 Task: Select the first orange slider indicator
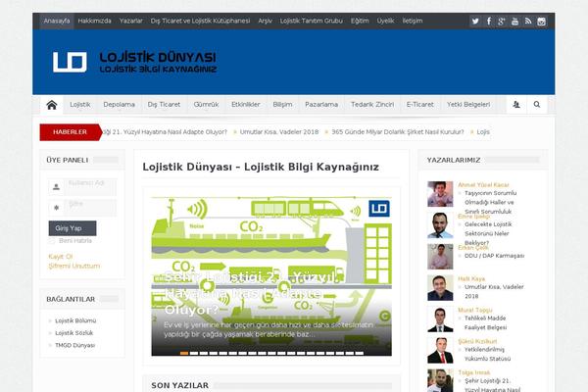coord(184,354)
